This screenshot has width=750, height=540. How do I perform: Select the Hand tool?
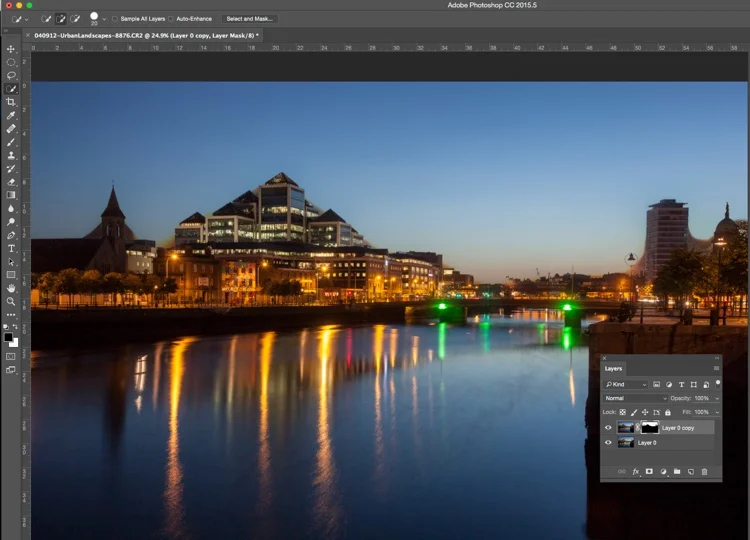[x=11, y=288]
